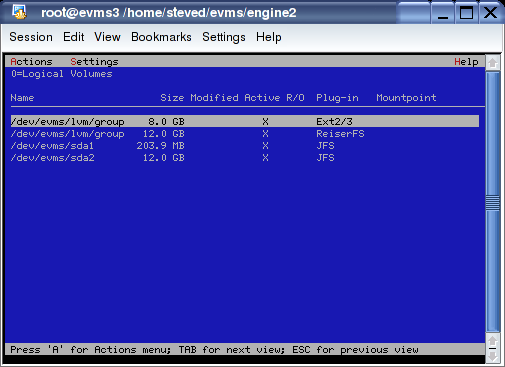Screen dimensions: 505x367
Task: Open the Konsole Settings menu
Action: coord(224,37)
